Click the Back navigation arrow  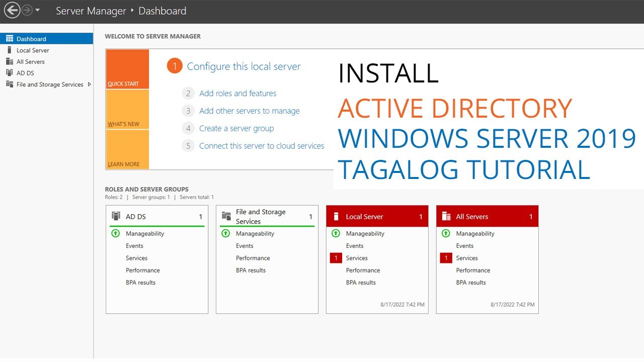click(x=12, y=10)
